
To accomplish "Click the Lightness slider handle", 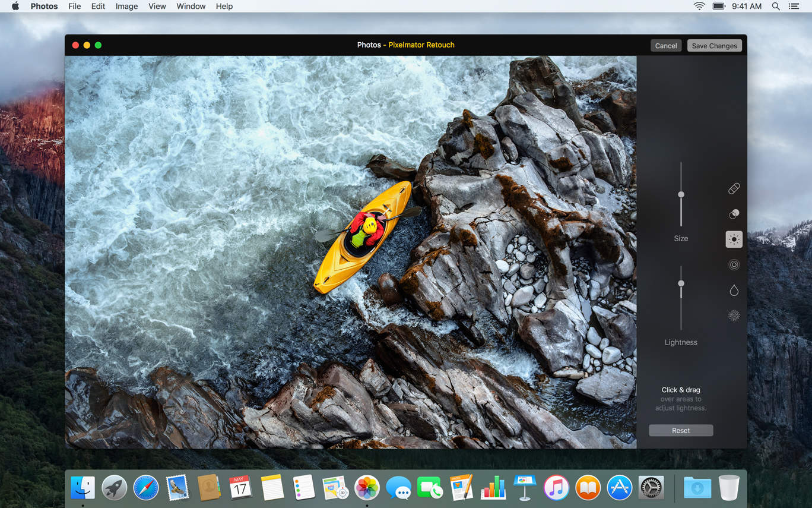I will (x=681, y=283).
